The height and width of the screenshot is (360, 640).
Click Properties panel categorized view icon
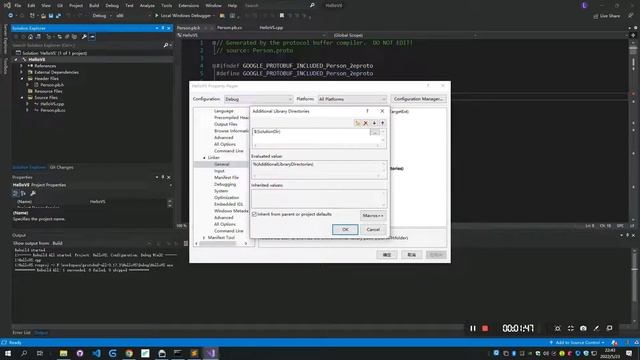[15, 193]
